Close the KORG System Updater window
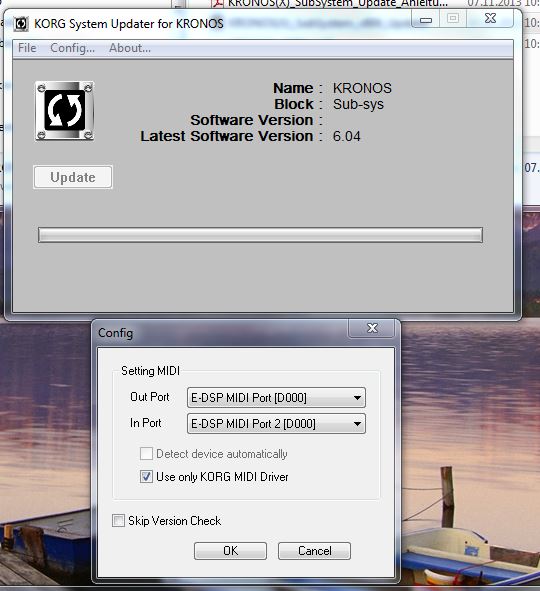540x591 pixels. [x=490, y=18]
